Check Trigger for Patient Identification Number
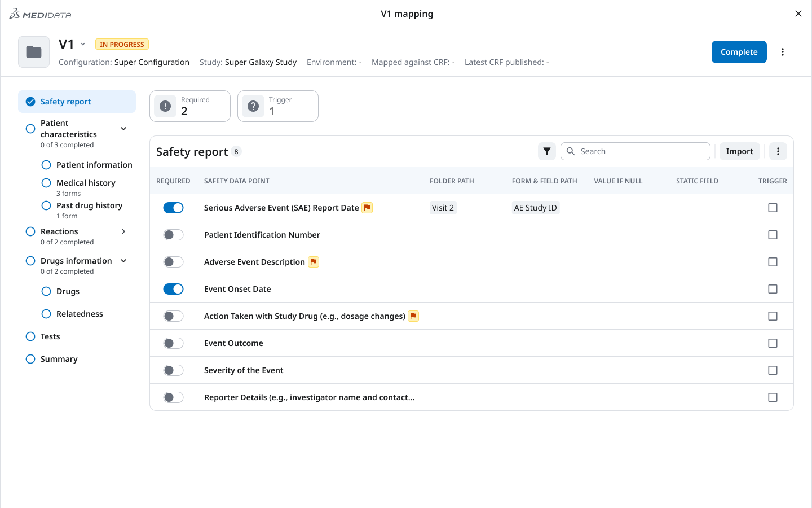The image size is (812, 508). click(773, 235)
